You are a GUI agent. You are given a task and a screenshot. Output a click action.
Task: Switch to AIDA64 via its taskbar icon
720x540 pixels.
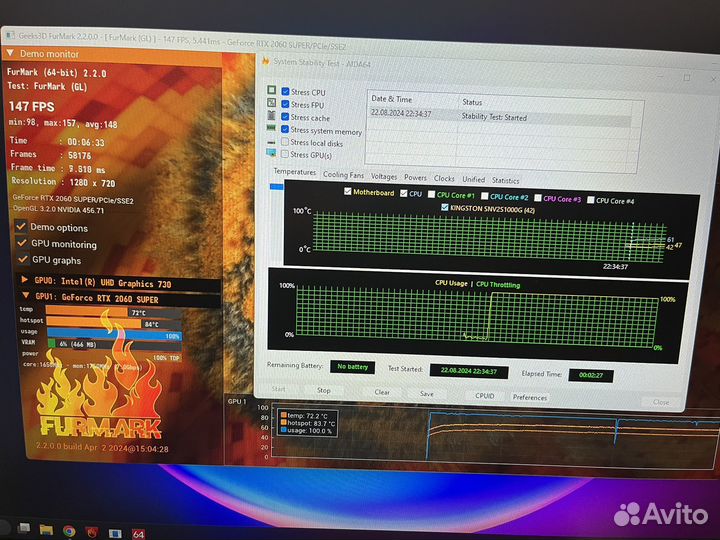pyautogui.click(x=138, y=534)
